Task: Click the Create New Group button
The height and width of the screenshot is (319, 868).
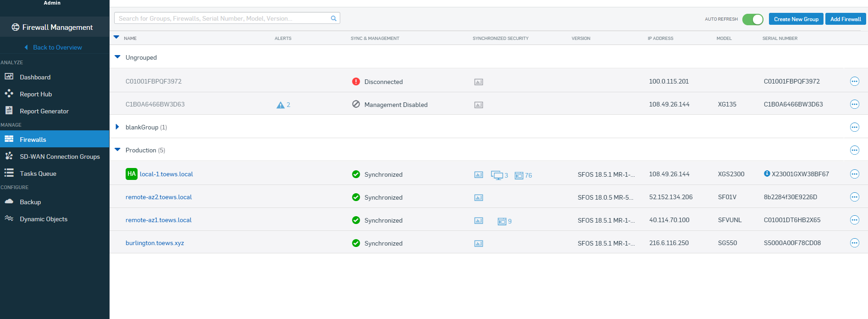Action: pos(796,19)
